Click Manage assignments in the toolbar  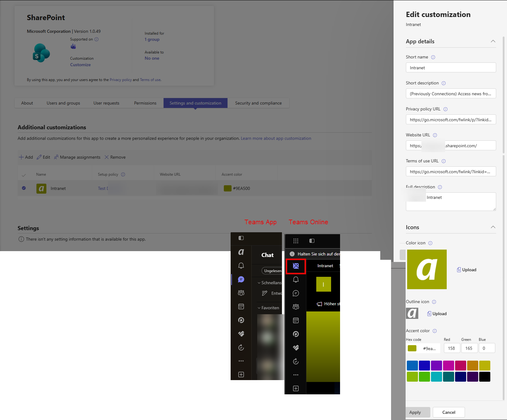click(x=77, y=157)
